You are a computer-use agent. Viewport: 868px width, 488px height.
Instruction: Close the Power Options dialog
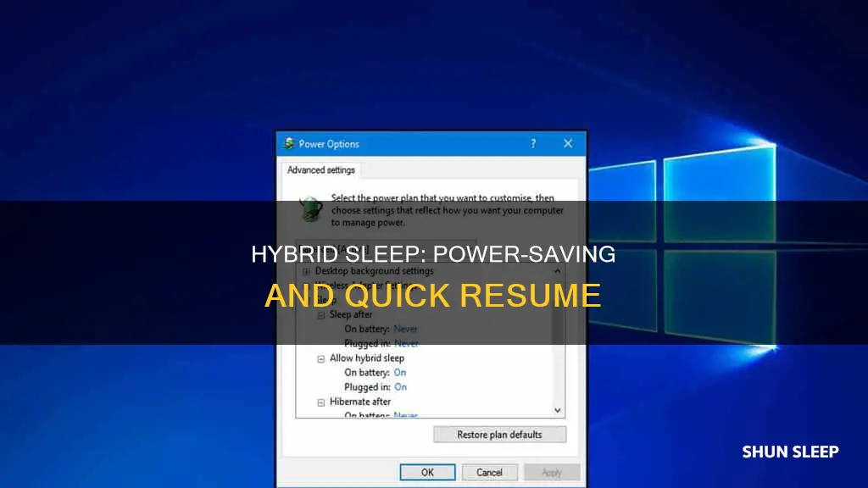pos(568,144)
